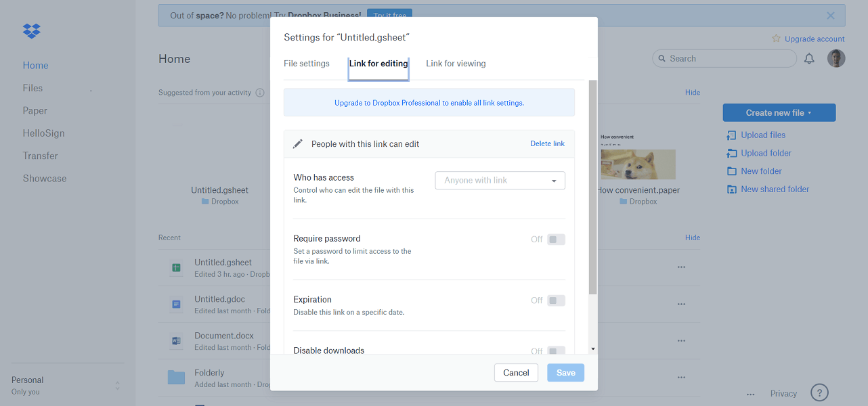Open the How convenient.paper thumbnail

[x=638, y=164]
